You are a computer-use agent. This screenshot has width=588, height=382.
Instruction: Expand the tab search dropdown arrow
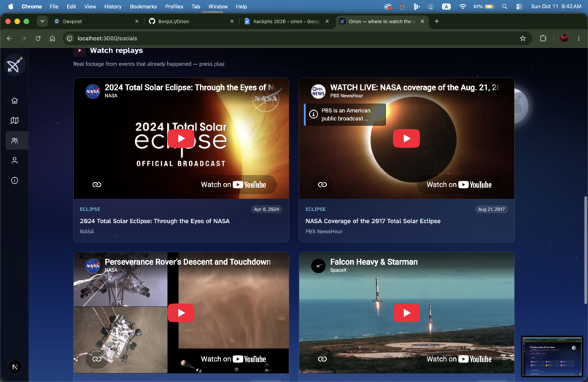(x=42, y=21)
